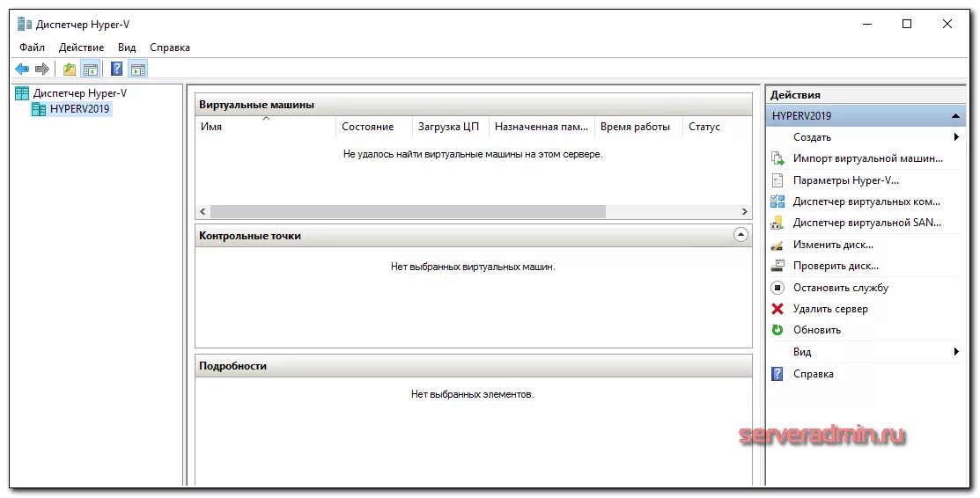Click the HYPERV2019 server icon in tree

tap(39, 109)
